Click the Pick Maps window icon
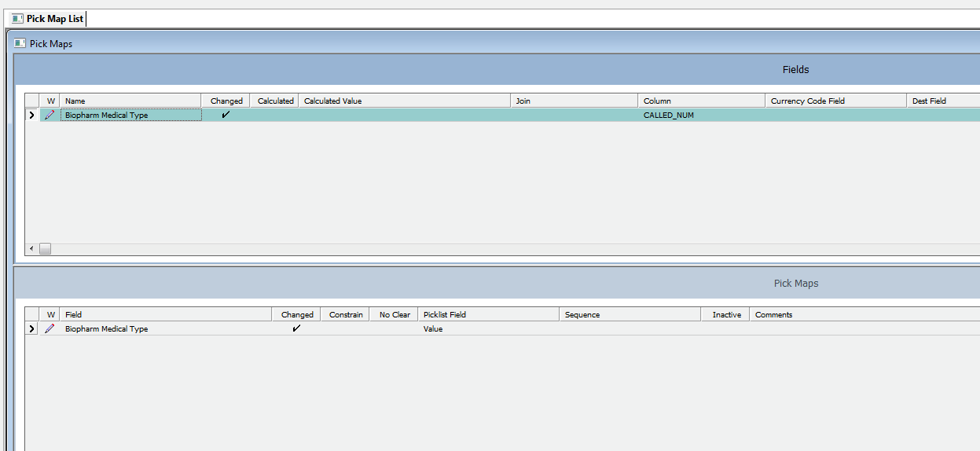Screen dimensions: 980x451 pyautogui.click(x=20, y=43)
